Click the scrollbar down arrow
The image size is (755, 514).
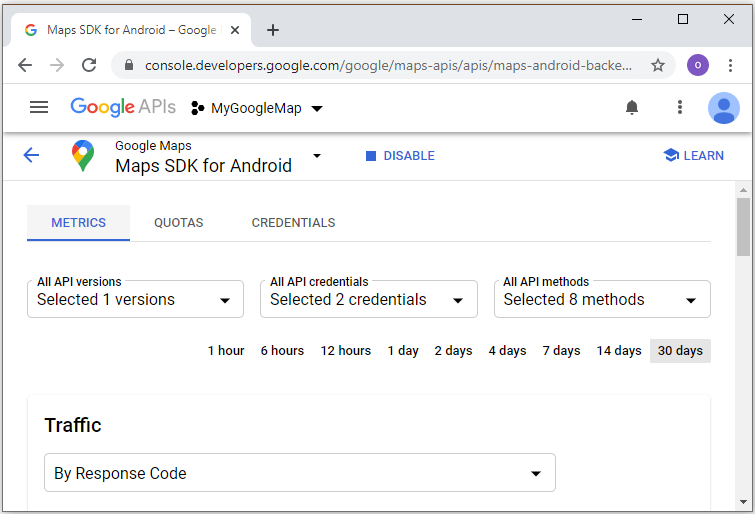[x=743, y=502]
